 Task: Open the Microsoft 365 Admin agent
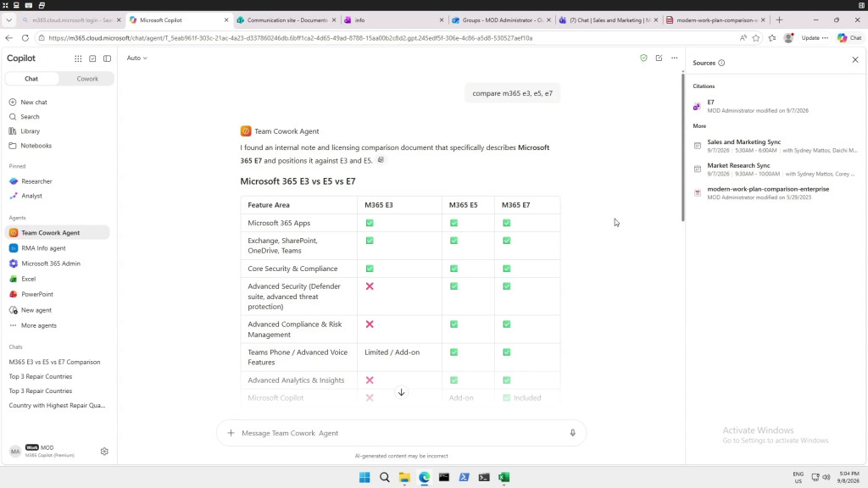pyautogui.click(x=50, y=264)
